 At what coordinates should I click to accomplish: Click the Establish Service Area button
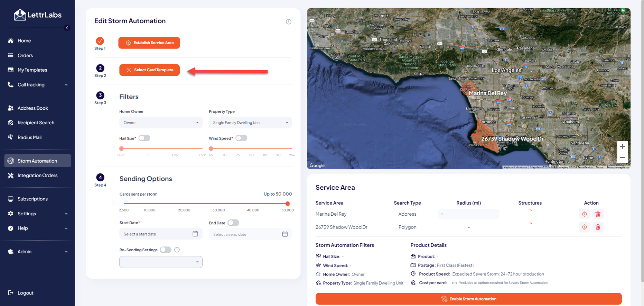tap(149, 43)
